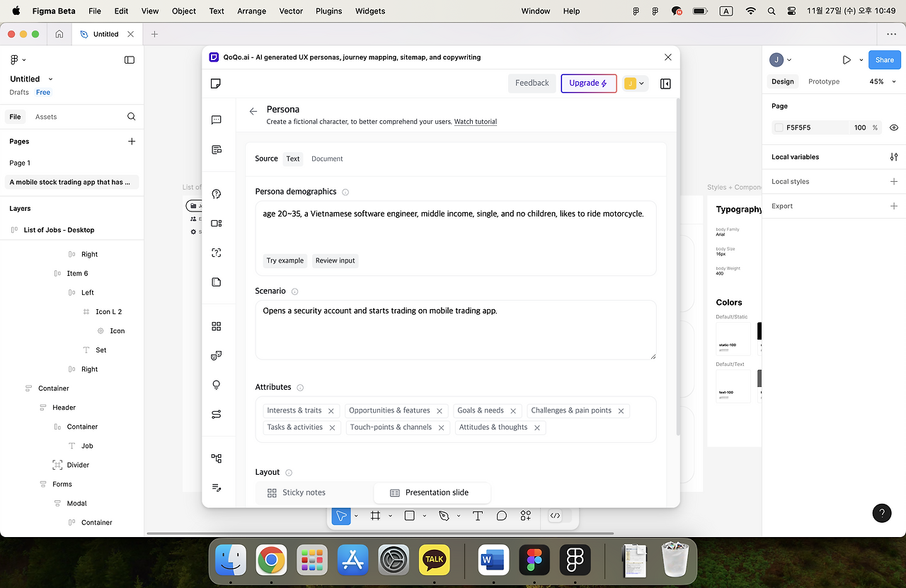The height and width of the screenshot is (588, 906).
Task: Select the Rectangle shape tool
Action: click(409, 516)
